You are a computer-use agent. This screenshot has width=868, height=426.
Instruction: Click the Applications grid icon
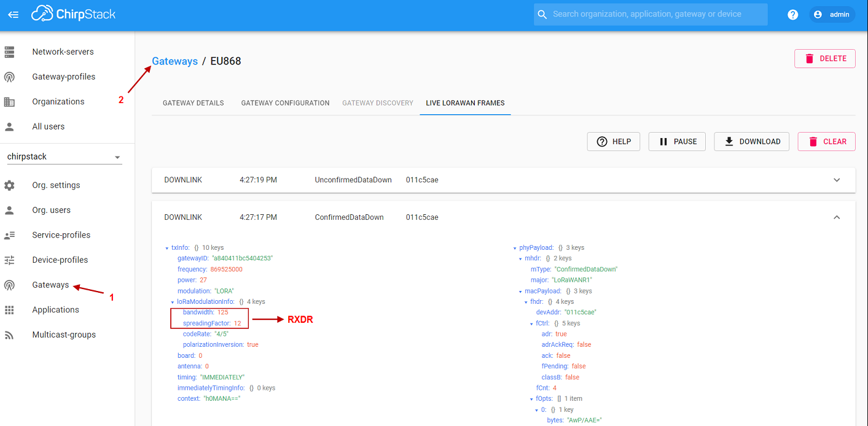click(9, 310)
